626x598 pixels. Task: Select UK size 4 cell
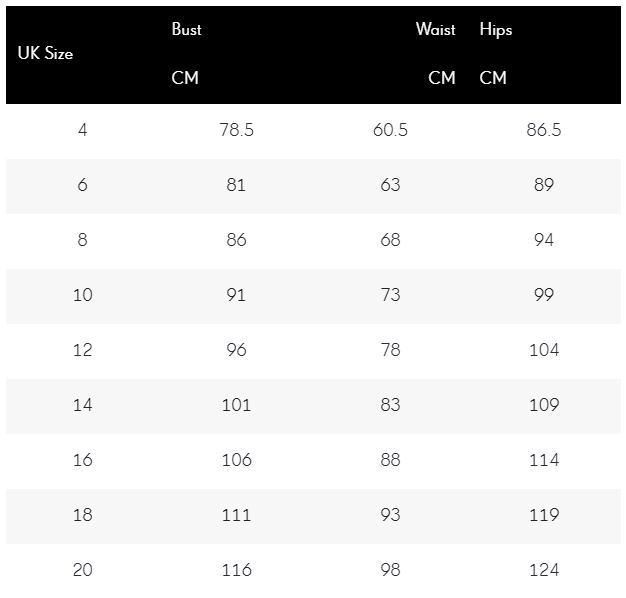(83, 130)
